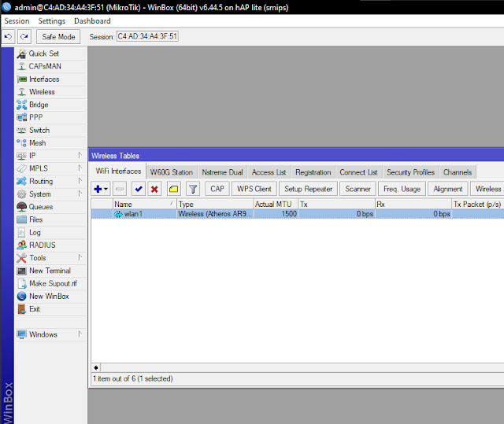The width and height of the screenshot is (504, 424).
Task: Remove selected wireless interface with minus button
Action: (120, 189)
